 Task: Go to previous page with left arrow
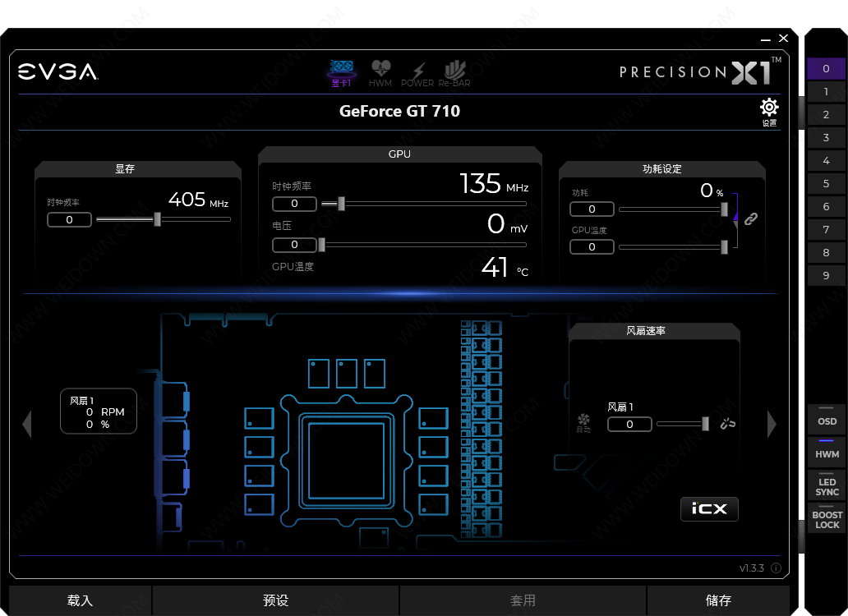[x=27, y=424]
